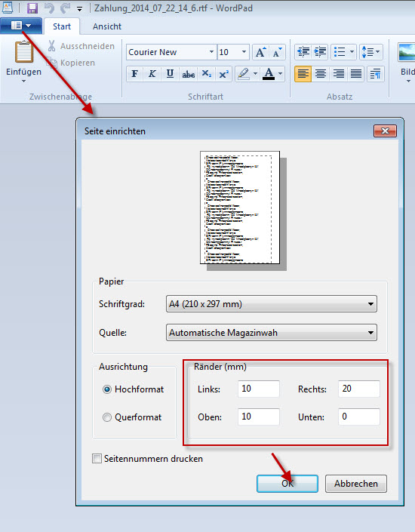This screenshot has width=415, height=532.
Task: Click the Einfügen clipboard icon
Action: tap(23, 51)
